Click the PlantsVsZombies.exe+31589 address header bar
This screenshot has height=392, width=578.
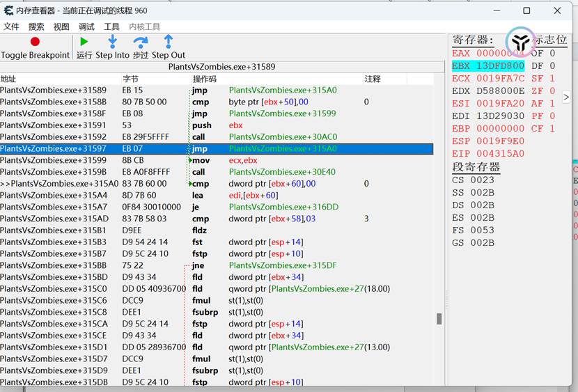click(222, 67)
